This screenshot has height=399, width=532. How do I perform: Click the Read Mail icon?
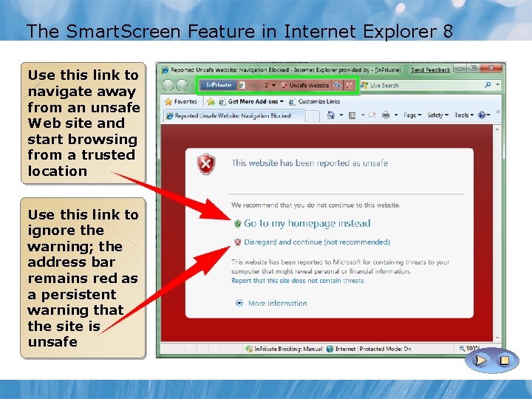pos(372,115)
